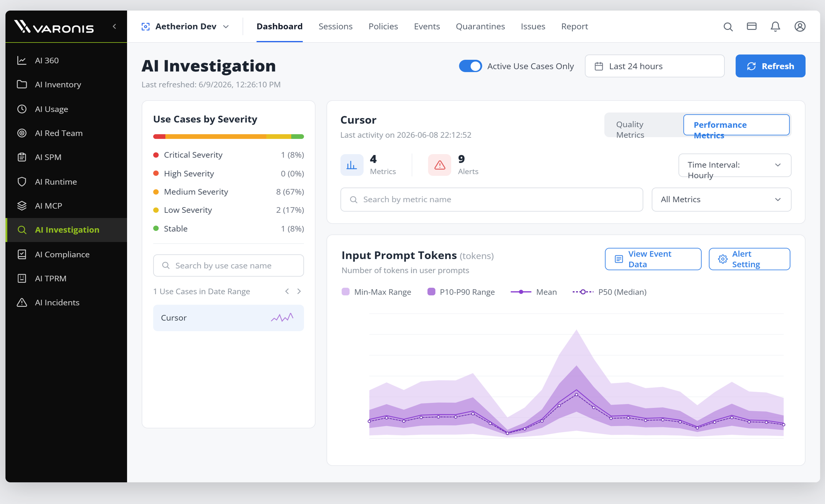Click the Stable severity row

228,229
